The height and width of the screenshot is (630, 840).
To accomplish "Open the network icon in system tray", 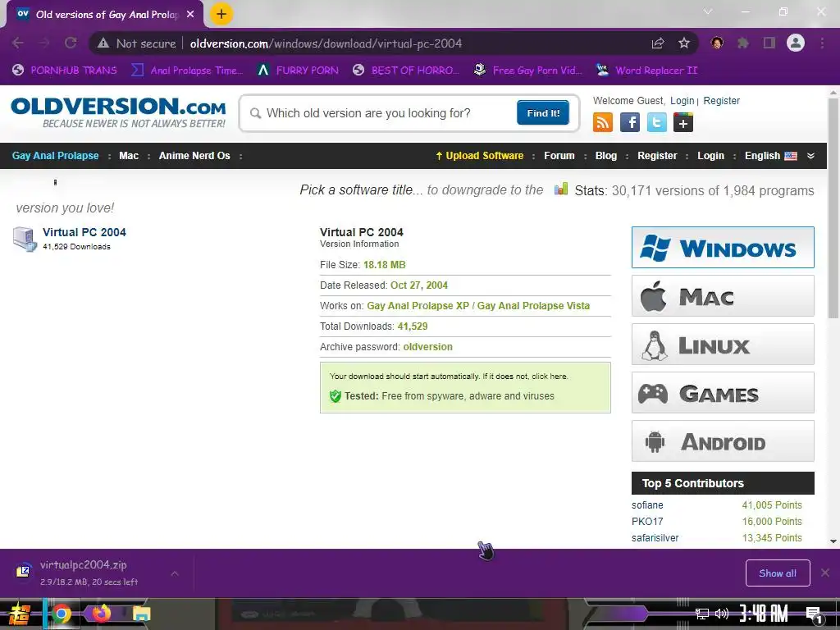I will pos(701,614).
